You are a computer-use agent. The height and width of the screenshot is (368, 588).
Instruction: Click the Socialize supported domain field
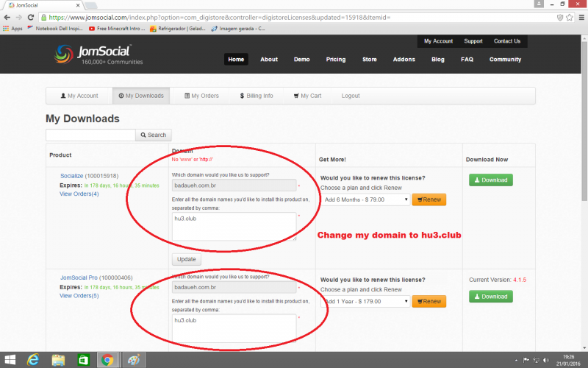click(x=234, y=185)
